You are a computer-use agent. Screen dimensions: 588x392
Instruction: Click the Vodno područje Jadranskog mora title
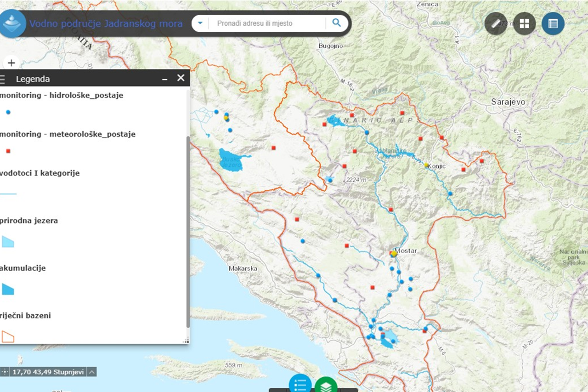106,23
